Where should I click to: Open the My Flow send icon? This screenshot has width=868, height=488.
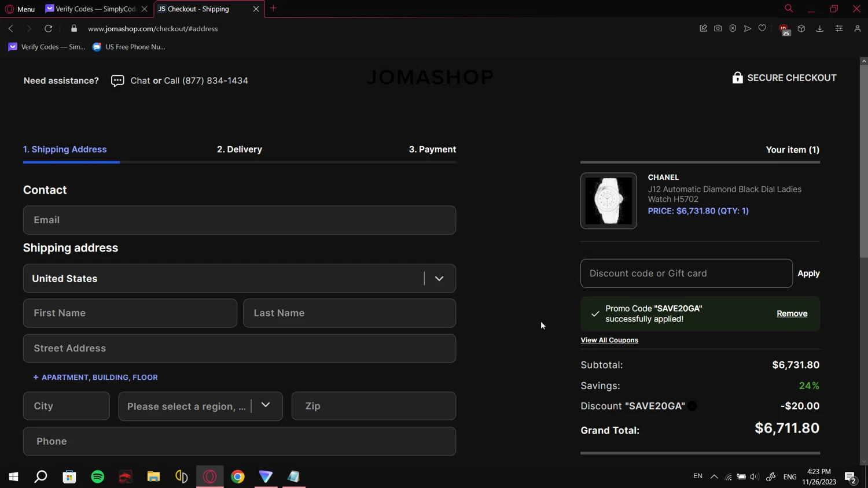(x=747, y=28)
